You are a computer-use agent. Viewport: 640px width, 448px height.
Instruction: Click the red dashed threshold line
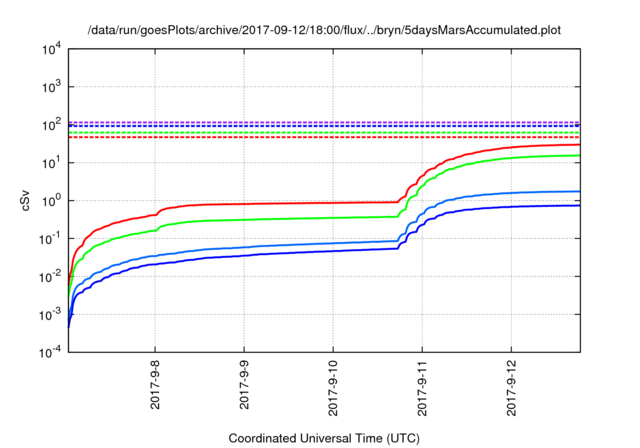[324, 138]
